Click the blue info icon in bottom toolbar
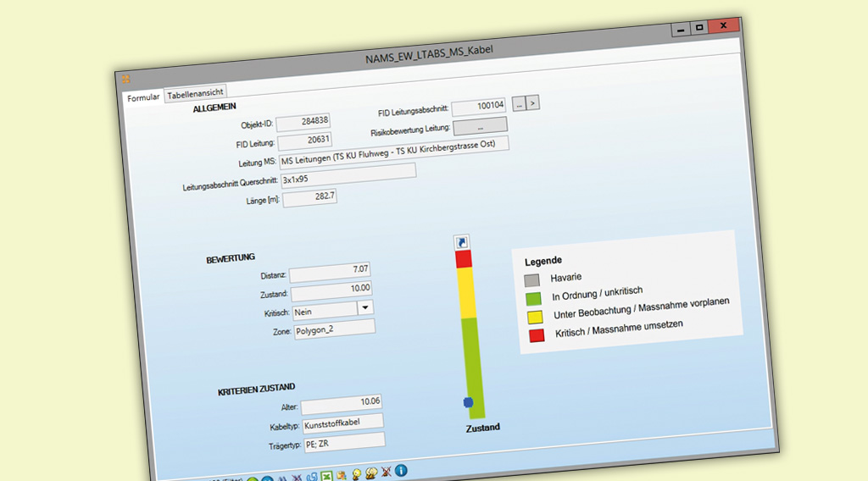This screenshot has width=868, height=481. tap(401, 470)
